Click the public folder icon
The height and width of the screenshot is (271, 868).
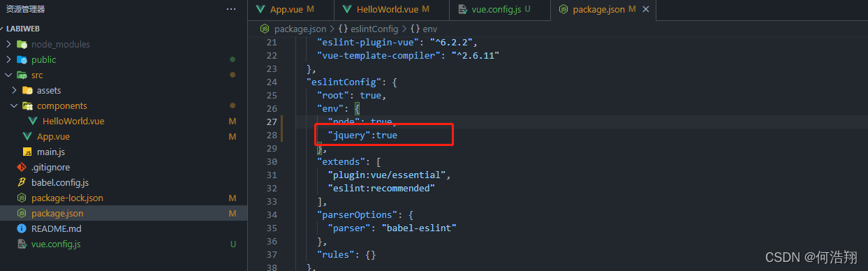coord(22,59)
